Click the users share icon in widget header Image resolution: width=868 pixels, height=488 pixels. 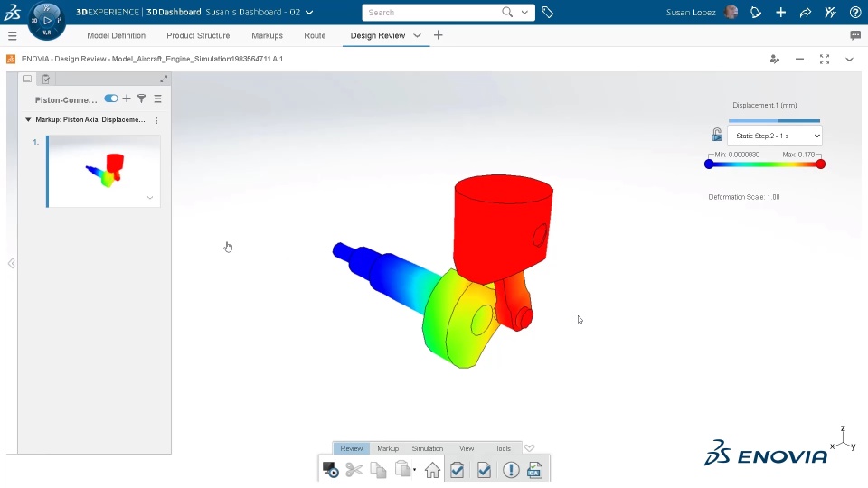click(x=775, y=60)
